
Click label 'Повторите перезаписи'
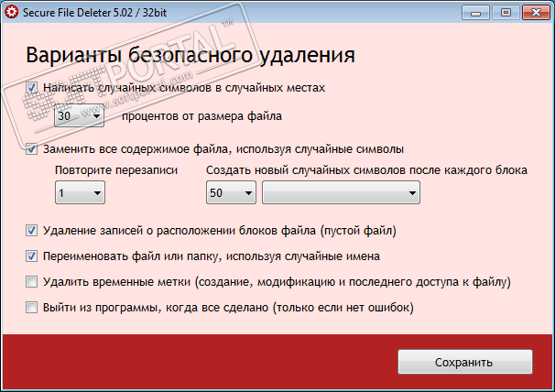click(116, 170)
